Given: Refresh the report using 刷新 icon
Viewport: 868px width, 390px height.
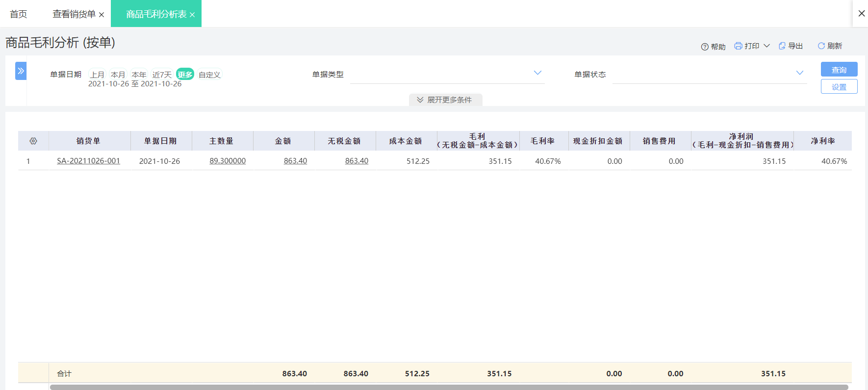Looking at the screenshot, I should pos(821,46).
